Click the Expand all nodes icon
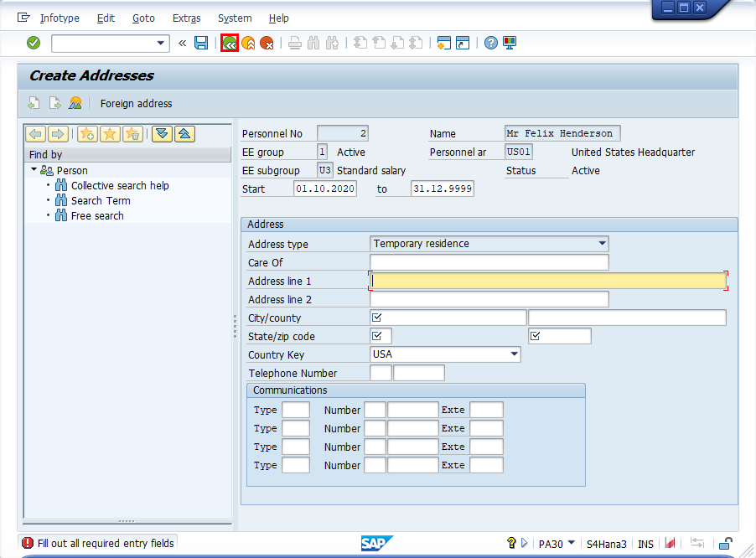The width and height of the screenshot is (756, 558). [x=162, y=134]
